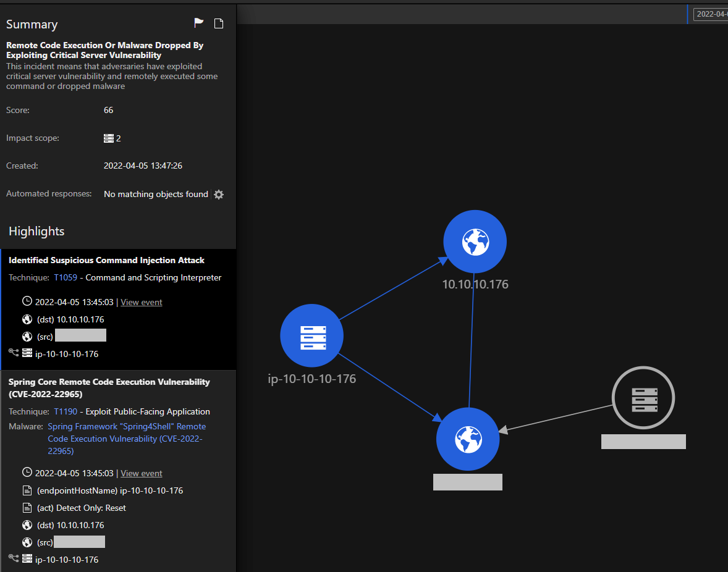Image resolution: width=728 pixels, height=572 pixels.
Task: Select the 10.10.10.176 globe node in graph
Action: 475,242
